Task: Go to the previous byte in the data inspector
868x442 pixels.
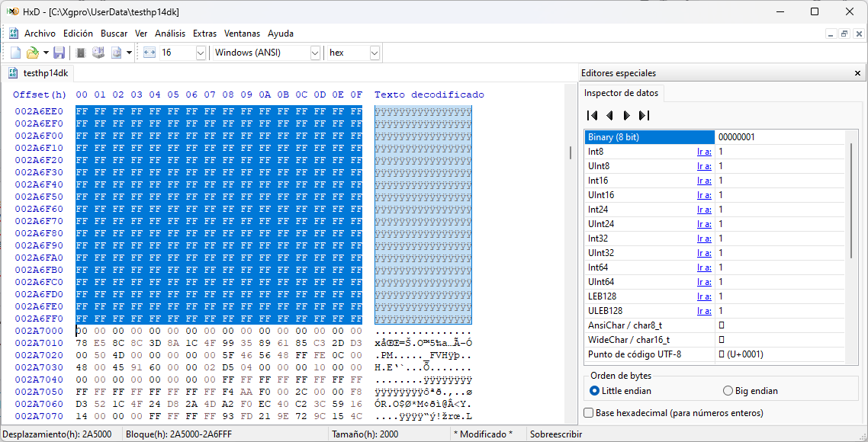Action: point(609,116)
